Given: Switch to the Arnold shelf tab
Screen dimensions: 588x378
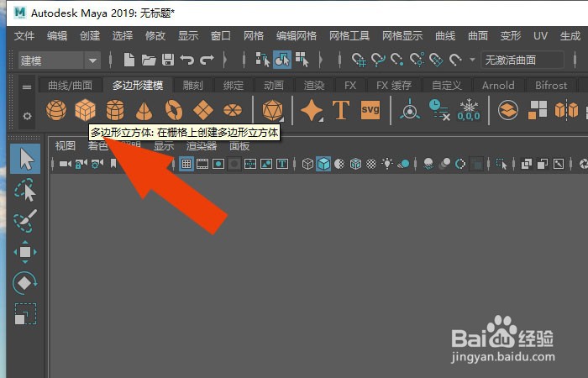Looking at the screenshot, I should click(498, 85).
